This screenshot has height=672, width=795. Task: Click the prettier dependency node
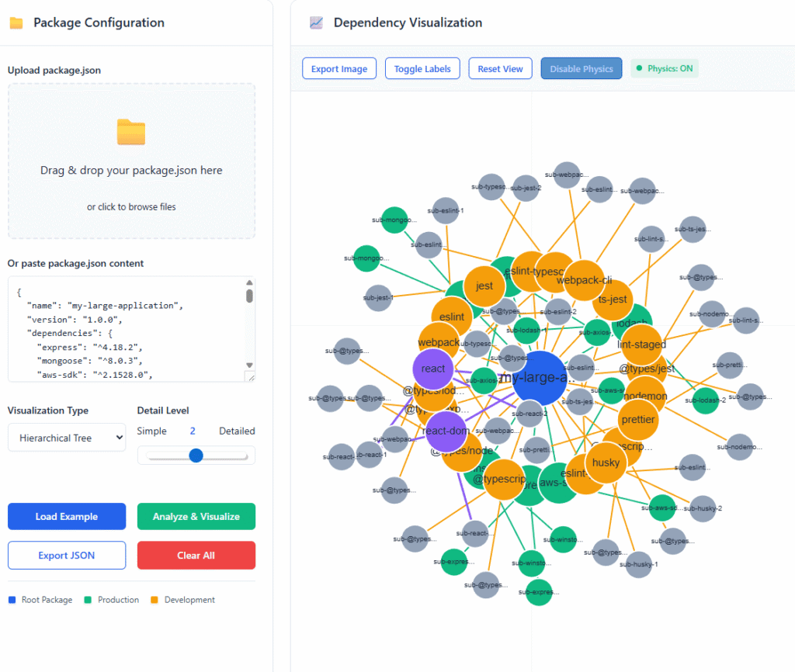[x=639, y=420]
